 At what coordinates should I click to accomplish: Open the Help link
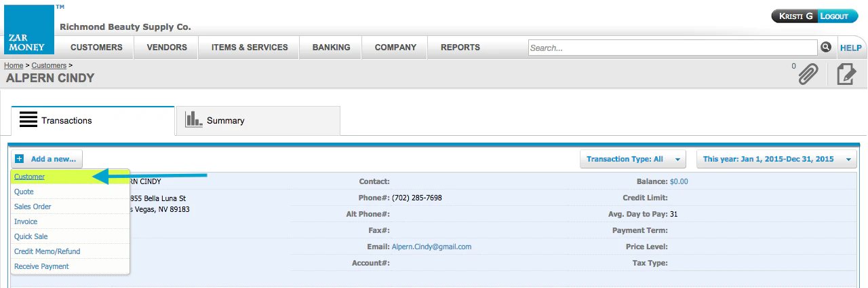point(851,48)
